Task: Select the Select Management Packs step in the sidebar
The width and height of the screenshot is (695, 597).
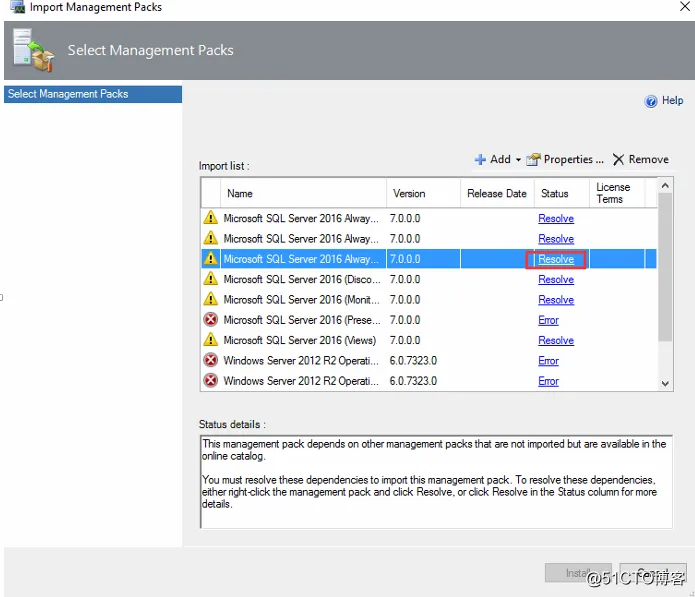Action: (x=93, y=94)
